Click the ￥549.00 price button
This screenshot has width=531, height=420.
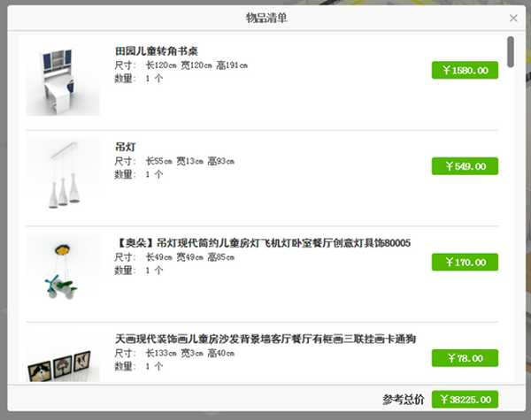coord(465,166)
